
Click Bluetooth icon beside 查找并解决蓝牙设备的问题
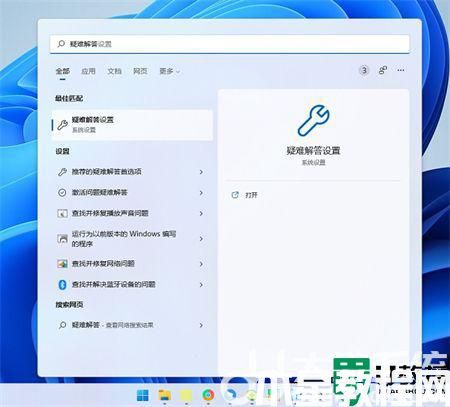62,284
